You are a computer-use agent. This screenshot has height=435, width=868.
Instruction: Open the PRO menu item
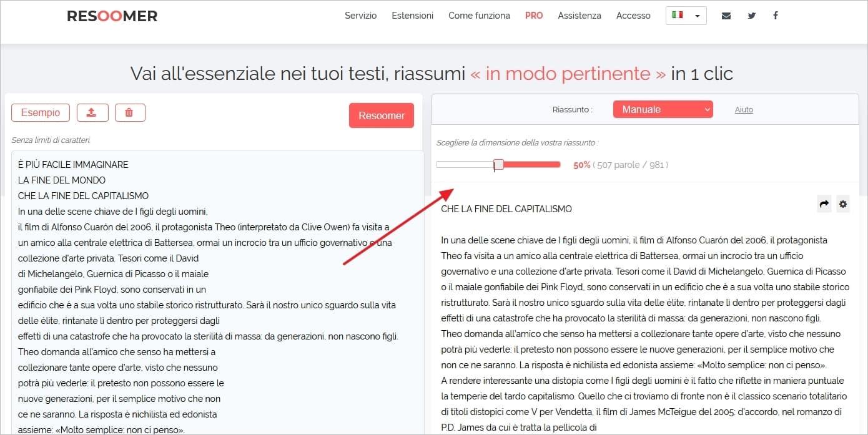click(x=534, y=16)
